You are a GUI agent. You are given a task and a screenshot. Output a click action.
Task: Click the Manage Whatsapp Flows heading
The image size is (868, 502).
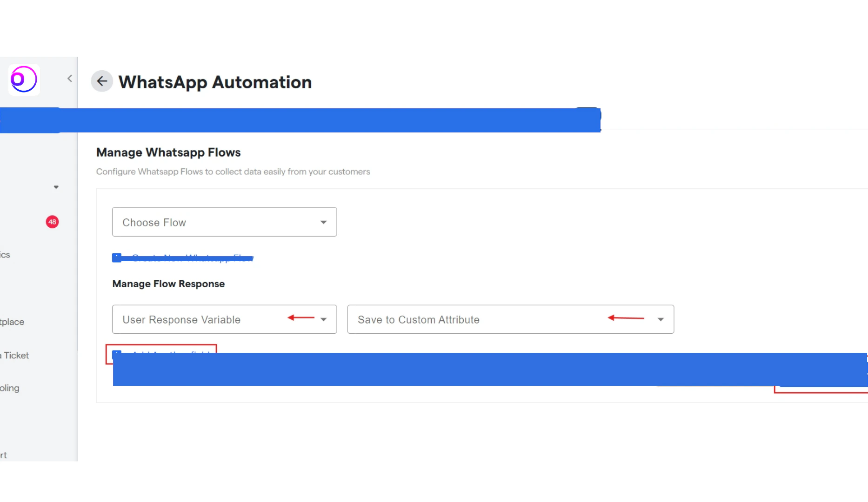[x=168, y=152]
